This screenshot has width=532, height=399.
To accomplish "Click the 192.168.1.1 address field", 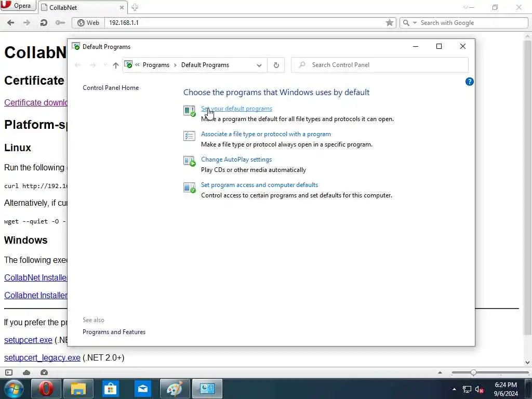I will pos(244,23).
